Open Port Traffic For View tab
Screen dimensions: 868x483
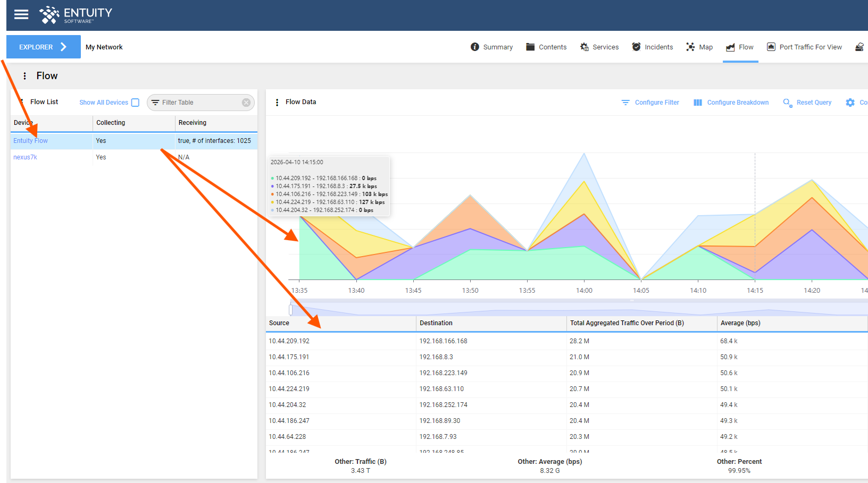coord(804,47)
